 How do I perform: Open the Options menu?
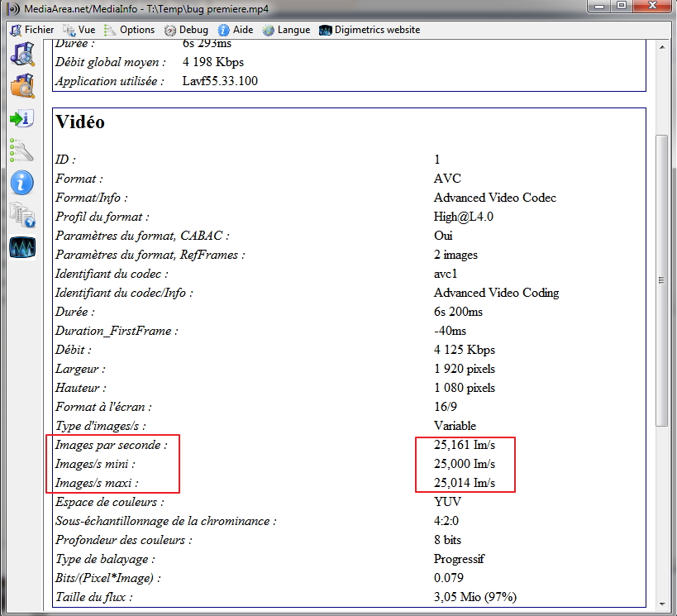[130, 30]
